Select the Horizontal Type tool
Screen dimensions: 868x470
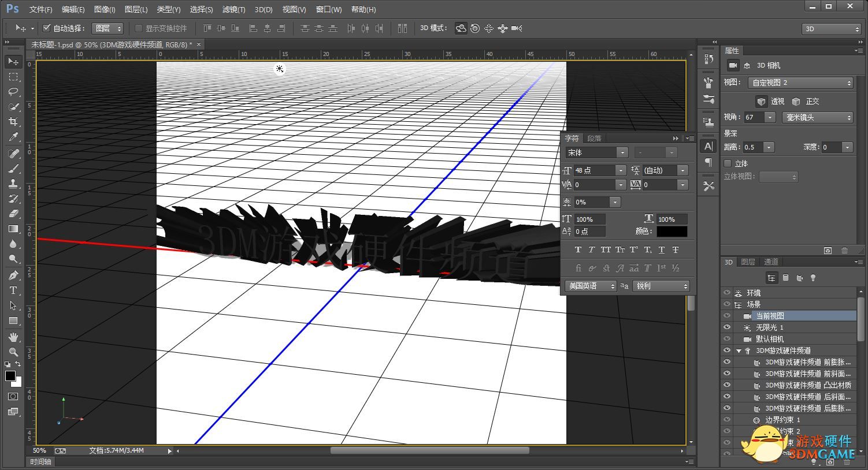pyautogui.click(x=13, y=290)
